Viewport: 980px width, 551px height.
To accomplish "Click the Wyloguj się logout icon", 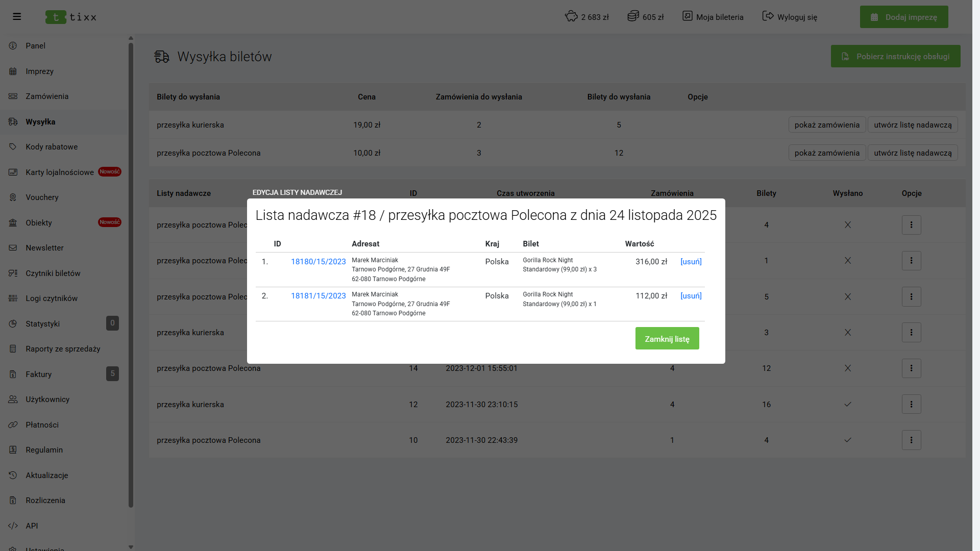I will click(768, 16).
